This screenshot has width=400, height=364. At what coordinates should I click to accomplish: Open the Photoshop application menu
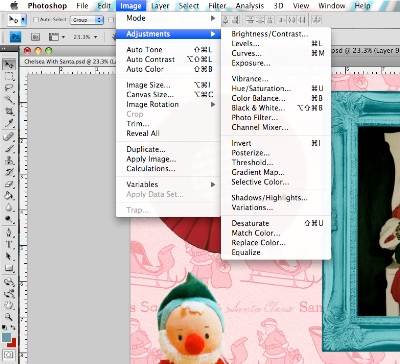[47, 6]
